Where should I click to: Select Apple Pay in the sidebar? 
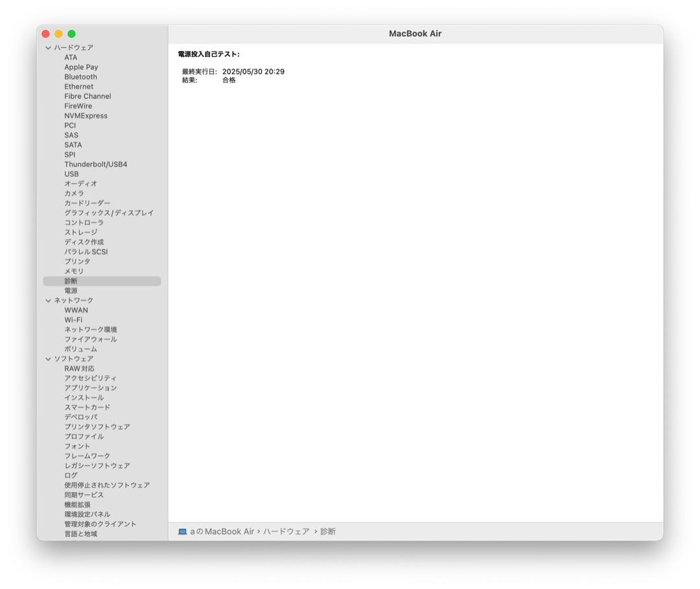coord(81,67)
